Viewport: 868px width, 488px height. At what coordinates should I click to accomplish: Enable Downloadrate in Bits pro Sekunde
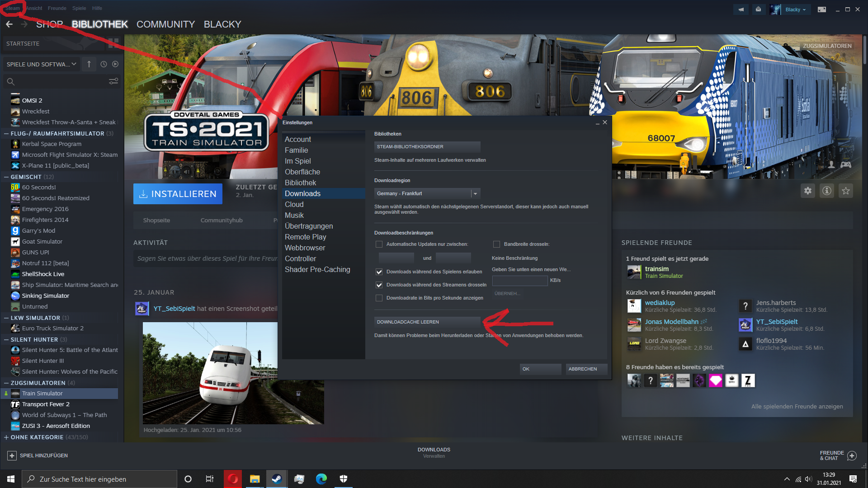(379, 298)
